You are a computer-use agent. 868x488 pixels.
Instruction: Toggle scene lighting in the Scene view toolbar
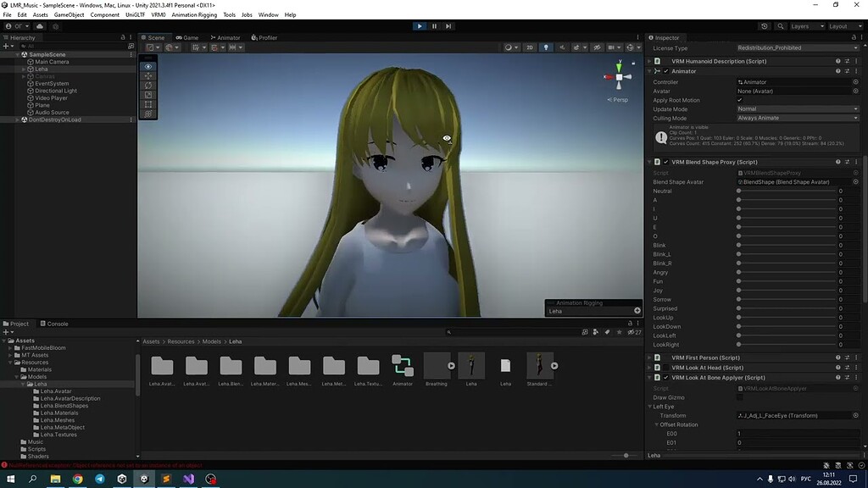547,47
